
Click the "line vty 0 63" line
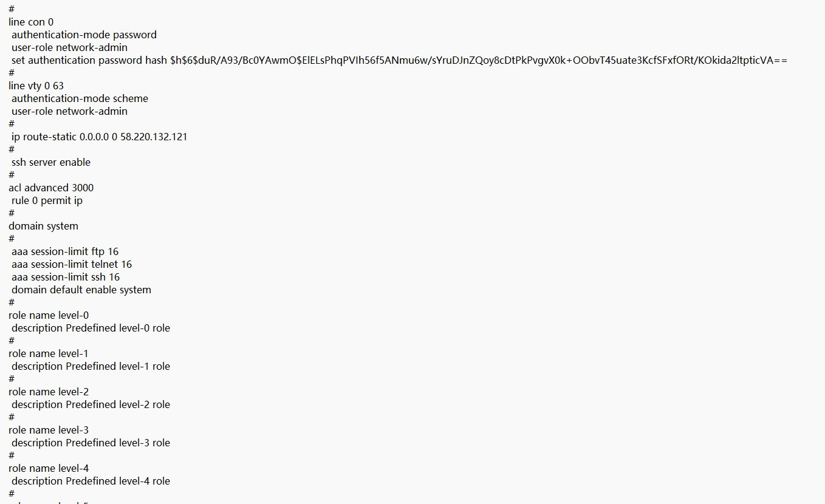coord(36,86)
